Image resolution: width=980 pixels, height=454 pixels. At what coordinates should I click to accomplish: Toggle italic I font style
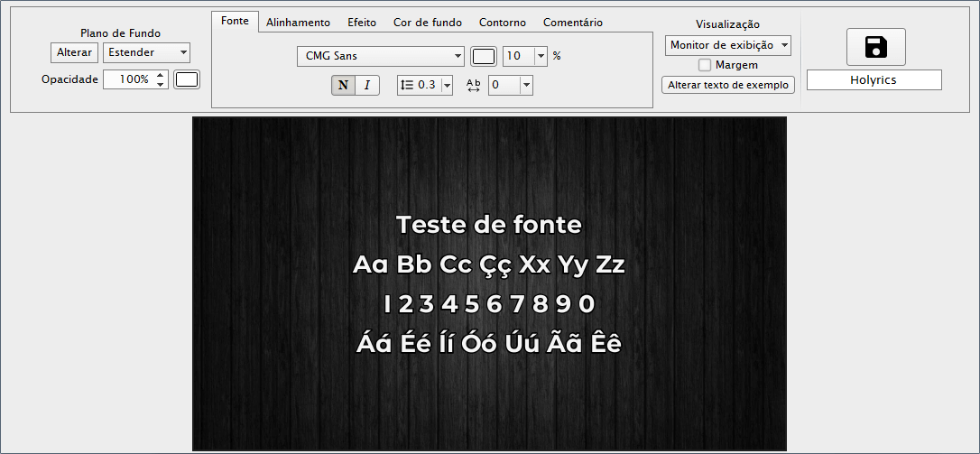[366, 85]
